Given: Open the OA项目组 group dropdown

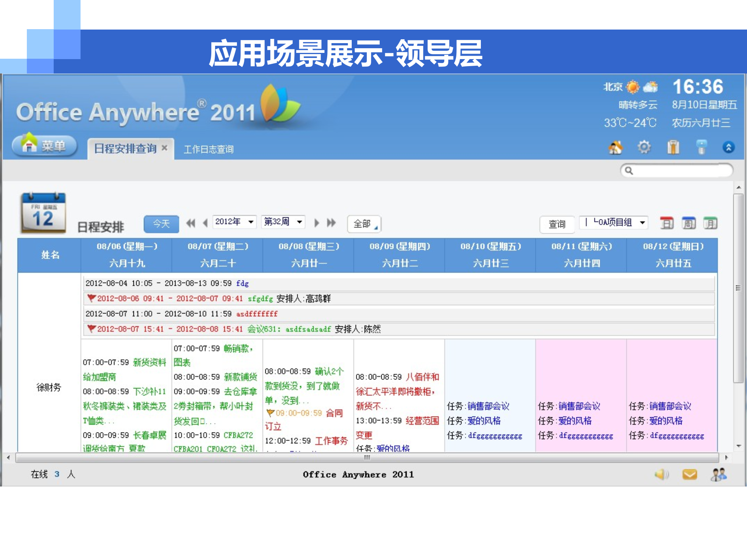Looking at the screenshot, I should (613, 222).
